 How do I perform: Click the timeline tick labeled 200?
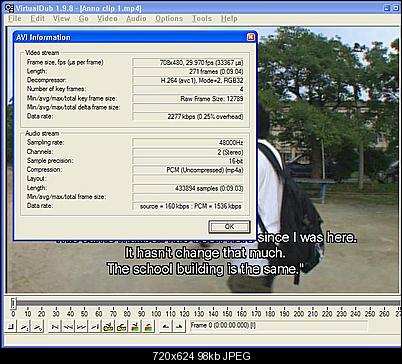(299, 314)
